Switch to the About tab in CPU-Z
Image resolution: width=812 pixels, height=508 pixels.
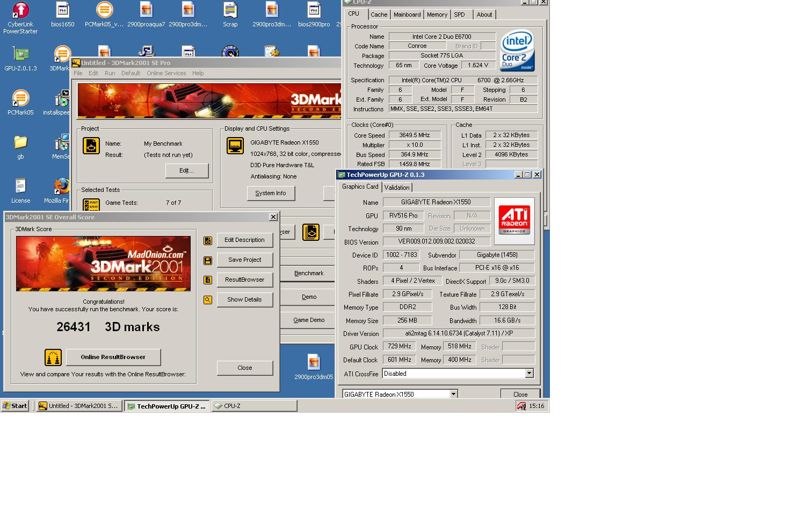click(x=484, y=15)
